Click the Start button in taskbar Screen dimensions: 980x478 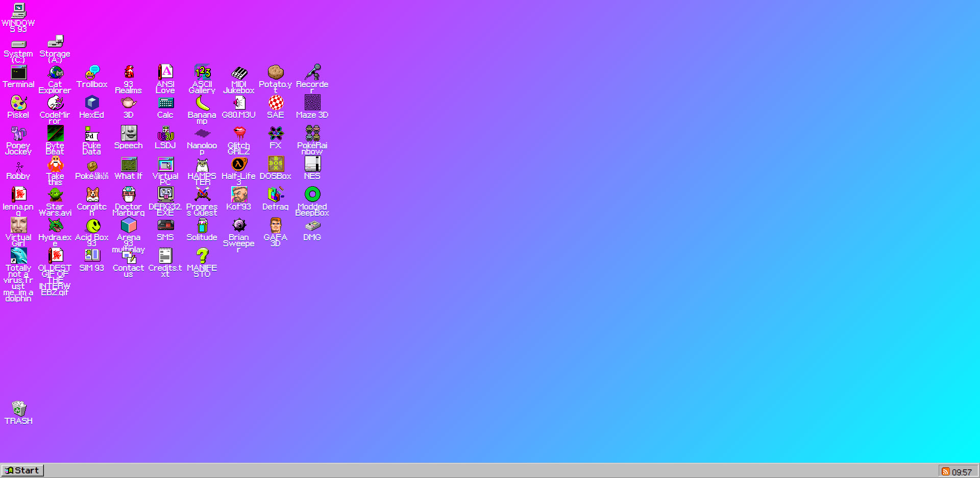[22, 470]
